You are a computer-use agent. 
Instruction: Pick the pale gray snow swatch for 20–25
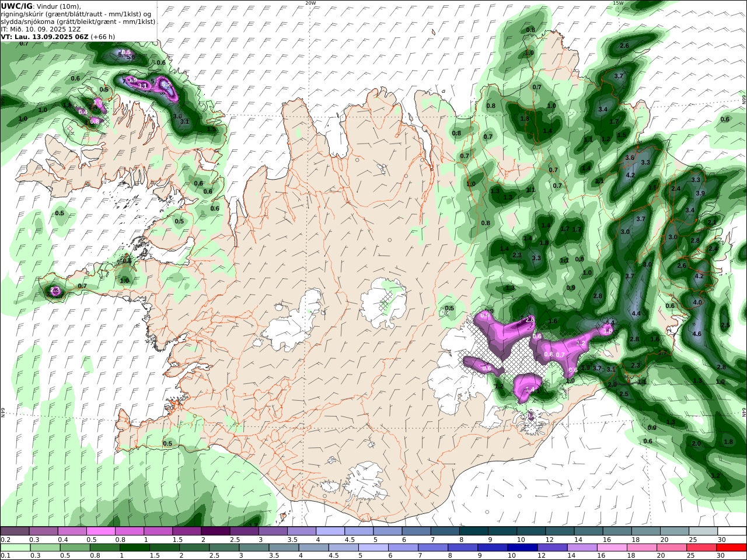[x=673, y=531]
